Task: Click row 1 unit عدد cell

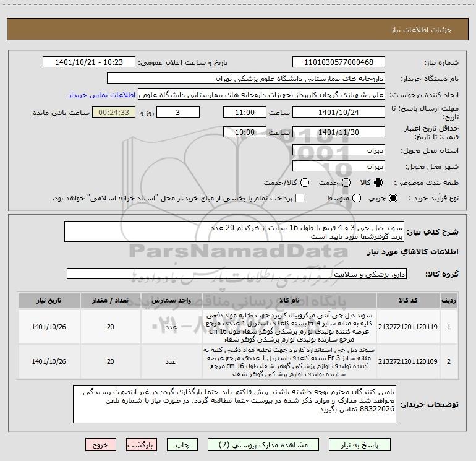Action: tap(171, 327)
